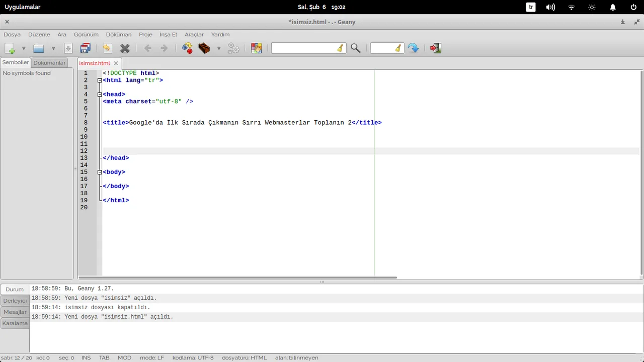The height and width of the screenshot is (362, 644).
Task: Click the run/execute gears icon
Action: 233,48
